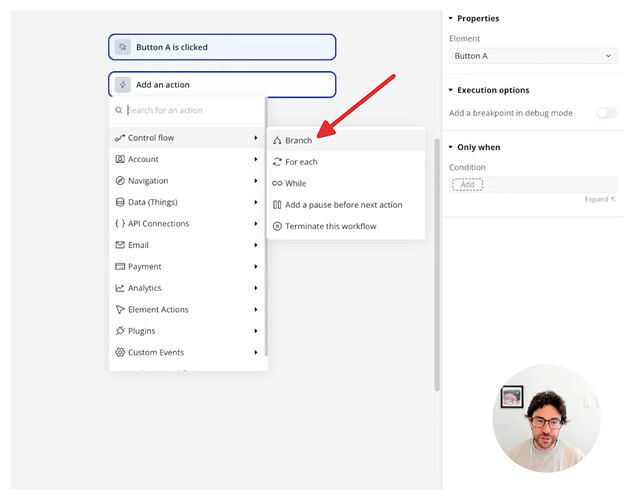632x500 pixels.
Task: Click the Add an action step
Action: [222, 85]
